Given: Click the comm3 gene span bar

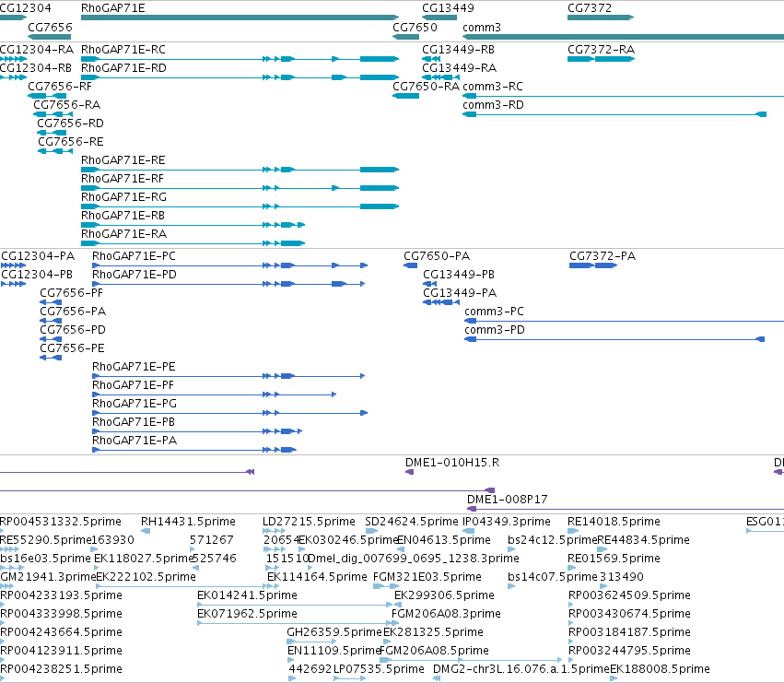Looking at the screenshot, I should coord(623,37).
